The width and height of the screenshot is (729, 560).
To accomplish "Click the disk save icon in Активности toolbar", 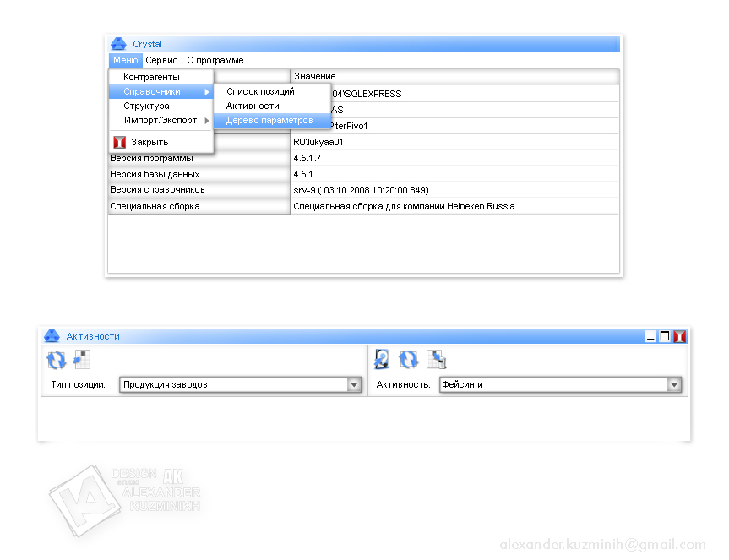I will (x=382, y=359).
